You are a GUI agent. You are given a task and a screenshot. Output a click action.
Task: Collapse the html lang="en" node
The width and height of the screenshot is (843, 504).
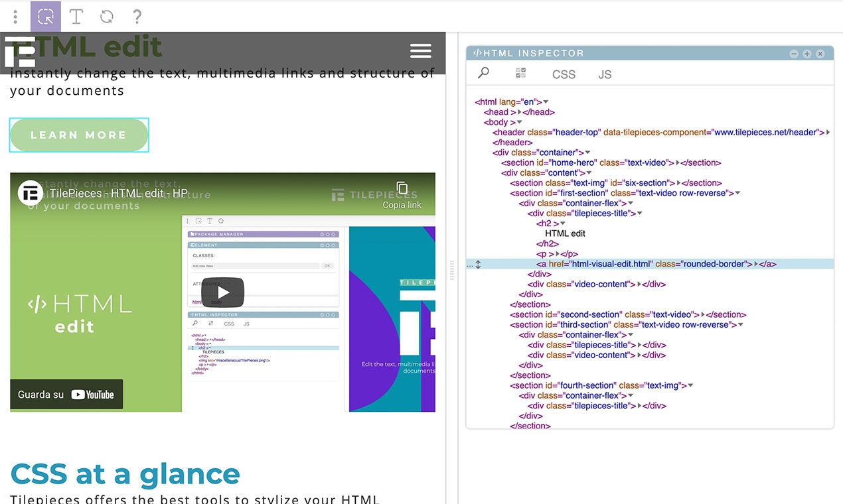[546, 102]
